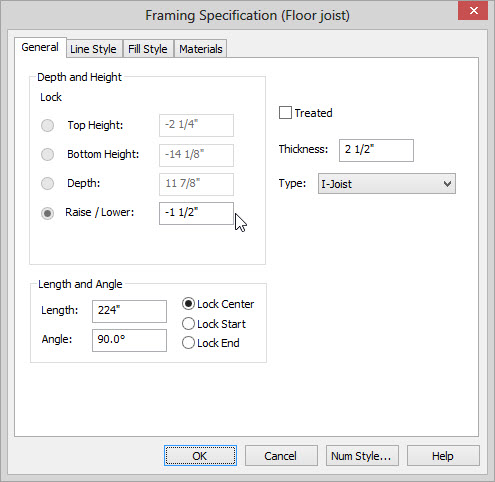495x482 pixels.
Task: Expand the Type I-Joist dropdown
Action: (x=387, y=183)
